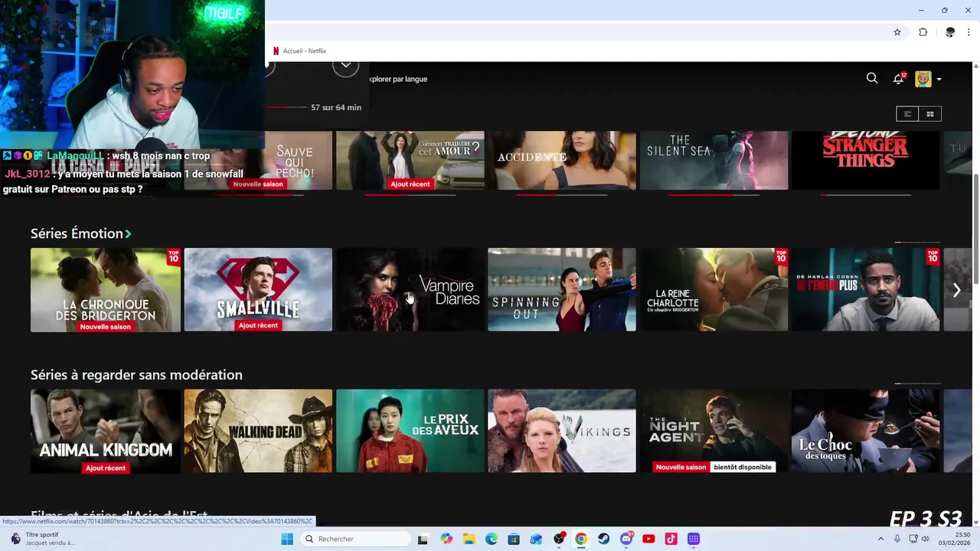Open Chrome extensions puzzle icon
This screenshot has height=551, width=980.
[923, 32]
